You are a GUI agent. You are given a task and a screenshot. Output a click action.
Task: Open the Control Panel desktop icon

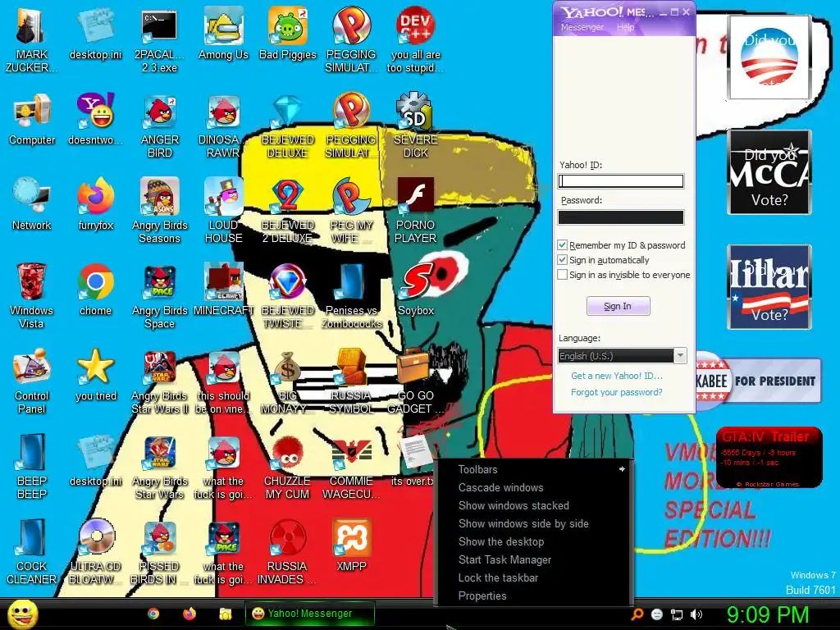click(32, 381)
